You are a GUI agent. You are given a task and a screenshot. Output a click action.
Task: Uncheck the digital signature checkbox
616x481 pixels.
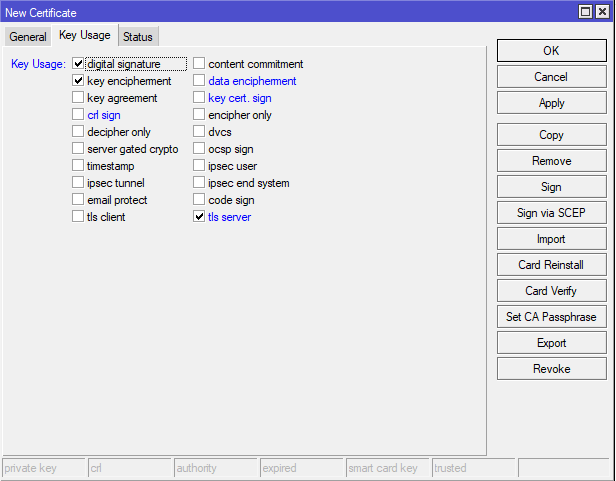pos(78,63)
